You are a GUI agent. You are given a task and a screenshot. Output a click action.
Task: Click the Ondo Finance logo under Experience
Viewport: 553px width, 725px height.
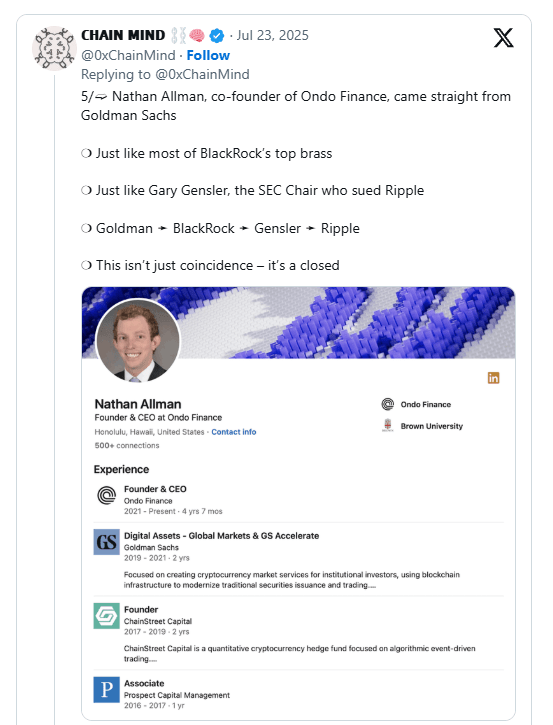(x=107, y=495)
